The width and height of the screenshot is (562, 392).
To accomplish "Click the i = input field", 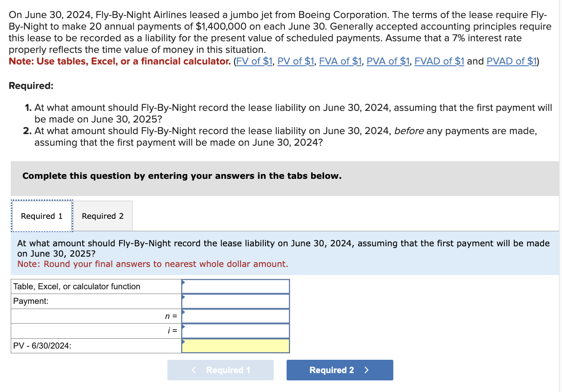I will (236, 330).
